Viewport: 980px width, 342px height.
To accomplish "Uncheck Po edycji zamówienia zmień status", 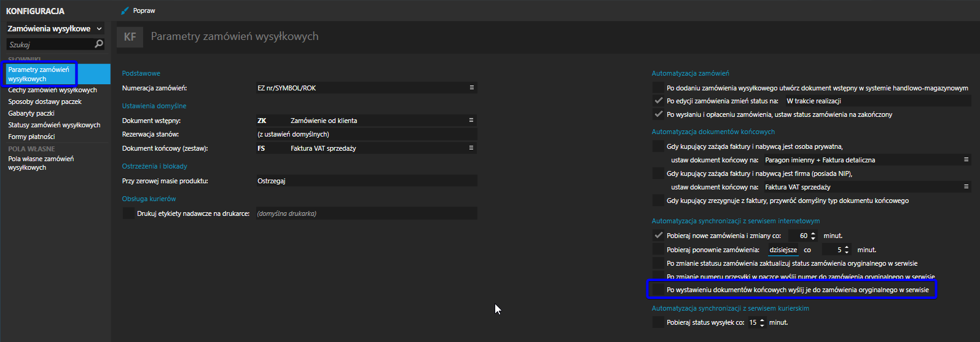I will 659,101.
